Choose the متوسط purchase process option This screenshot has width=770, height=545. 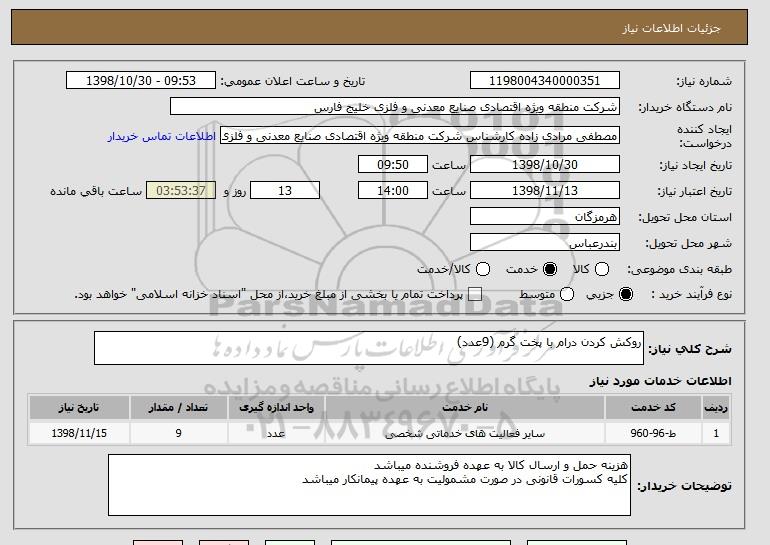[x=567, y=294]
